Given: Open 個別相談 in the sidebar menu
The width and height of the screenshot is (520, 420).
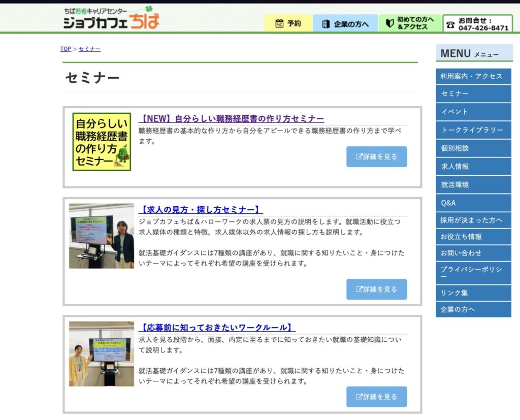Looking at the screenshot, I should pos(473,148).
